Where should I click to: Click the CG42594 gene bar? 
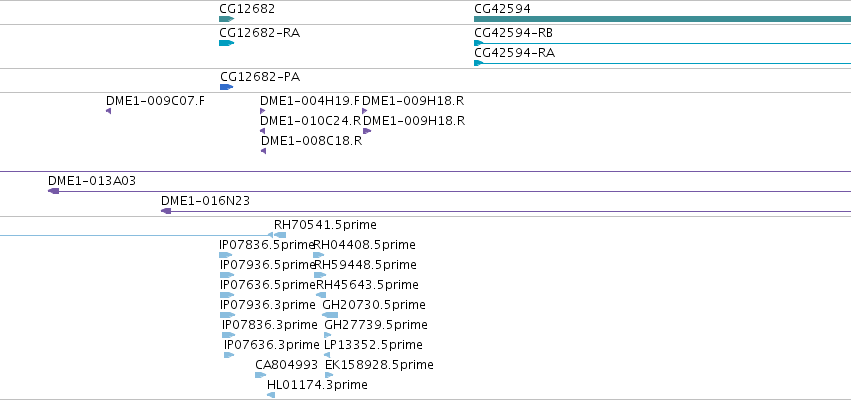[662, 19]
